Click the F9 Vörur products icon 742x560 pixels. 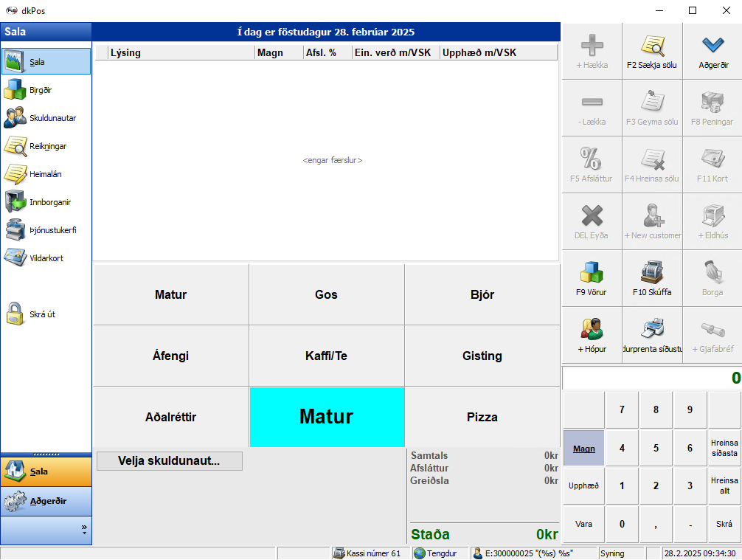coord(592,273)
